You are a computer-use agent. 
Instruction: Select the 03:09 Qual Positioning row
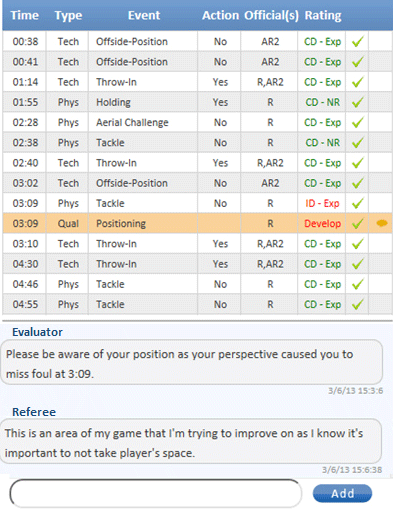pyautogui.click(x=197, y=223)
